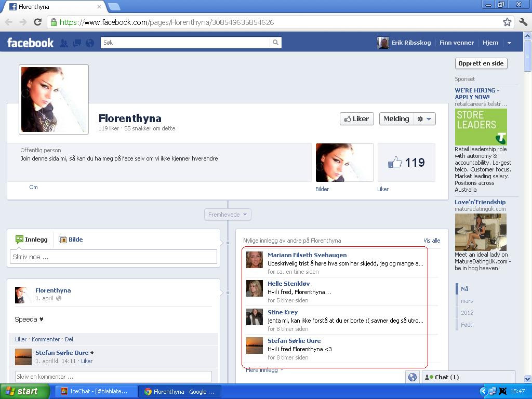Open the Bilder section link
The image size is (532, 399).
322,189
